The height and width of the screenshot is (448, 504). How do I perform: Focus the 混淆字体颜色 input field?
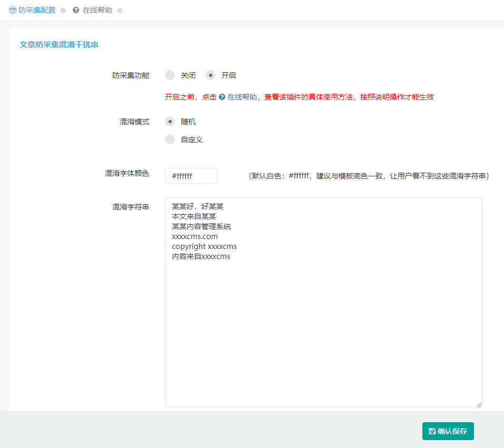tap(191, 176)
